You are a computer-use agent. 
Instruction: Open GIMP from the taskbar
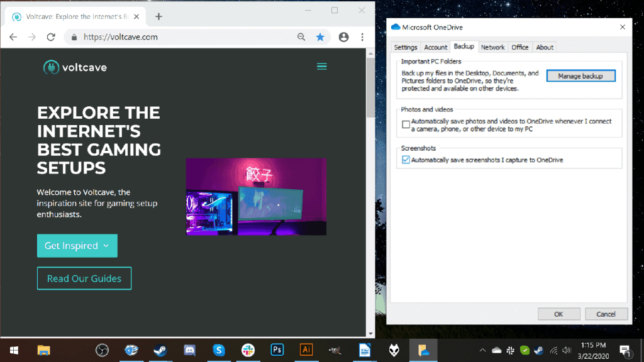point(335,350)
